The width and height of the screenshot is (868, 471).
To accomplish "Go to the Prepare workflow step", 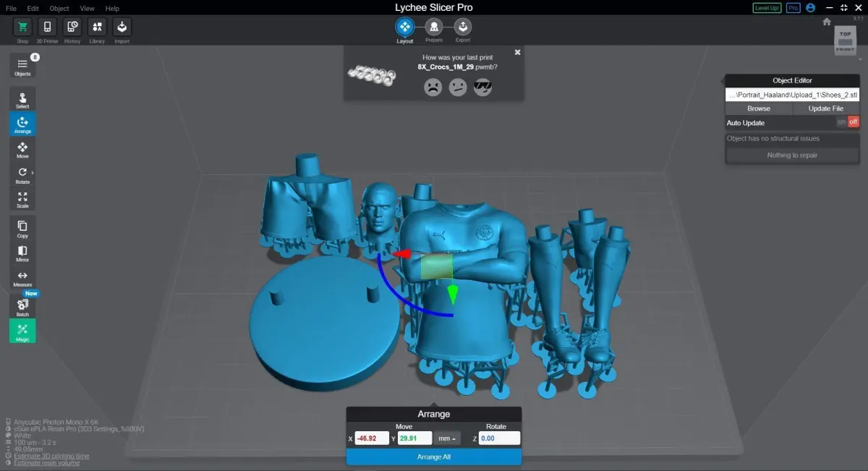I will [434, 28].
